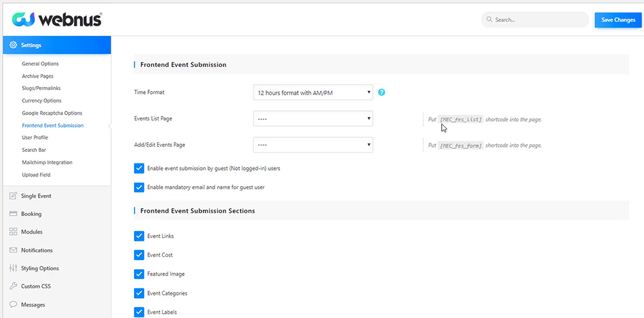The image size is (644, 318).
Task: Click the [MEC_fes_form] shortcode text
Action: click(460, 145)
